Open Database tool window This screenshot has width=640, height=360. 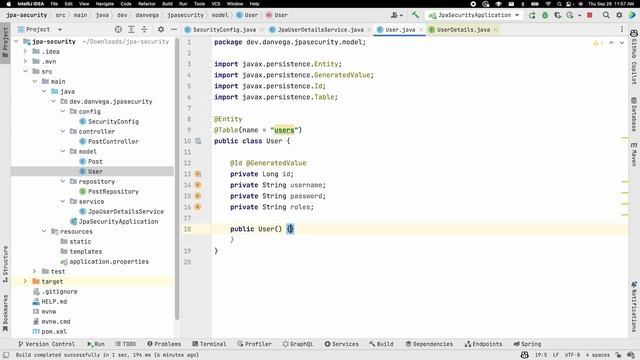point(634,114)
